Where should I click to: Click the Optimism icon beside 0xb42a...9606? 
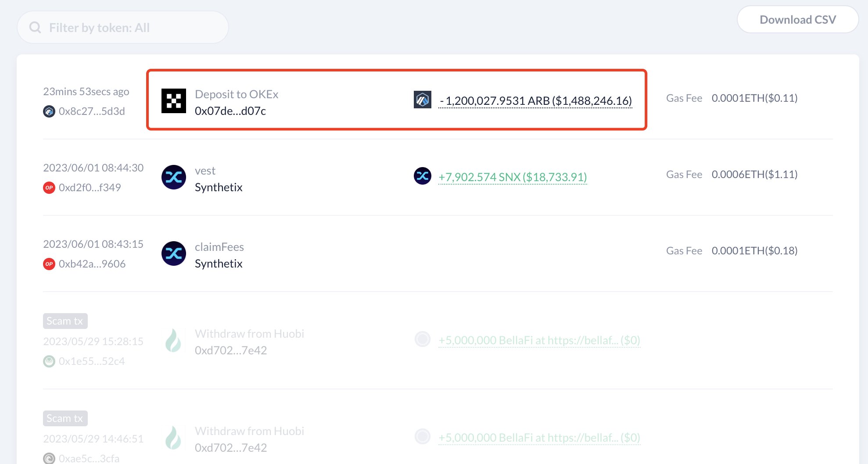[49, 264]
